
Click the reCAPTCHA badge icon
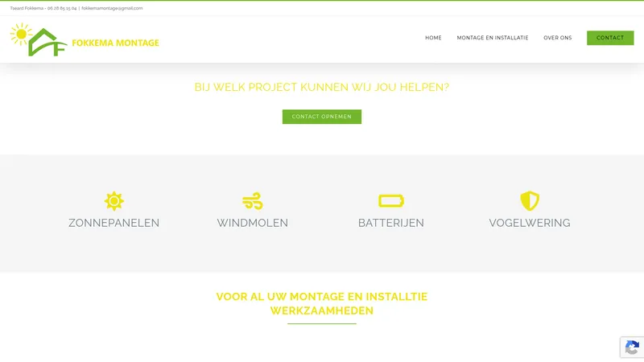632,348
